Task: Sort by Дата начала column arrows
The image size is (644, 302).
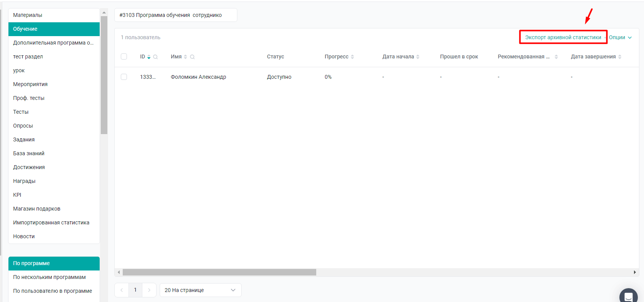Action: pos(418,57)
